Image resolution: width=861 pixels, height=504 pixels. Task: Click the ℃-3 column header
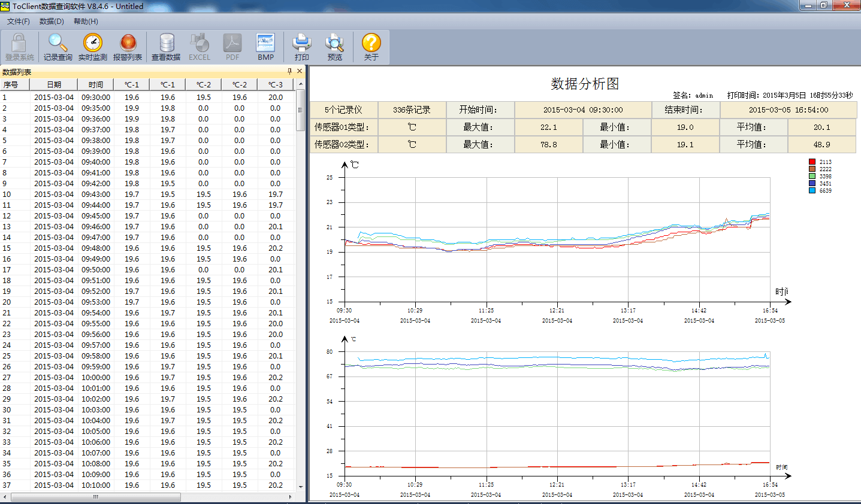(275, 84)
